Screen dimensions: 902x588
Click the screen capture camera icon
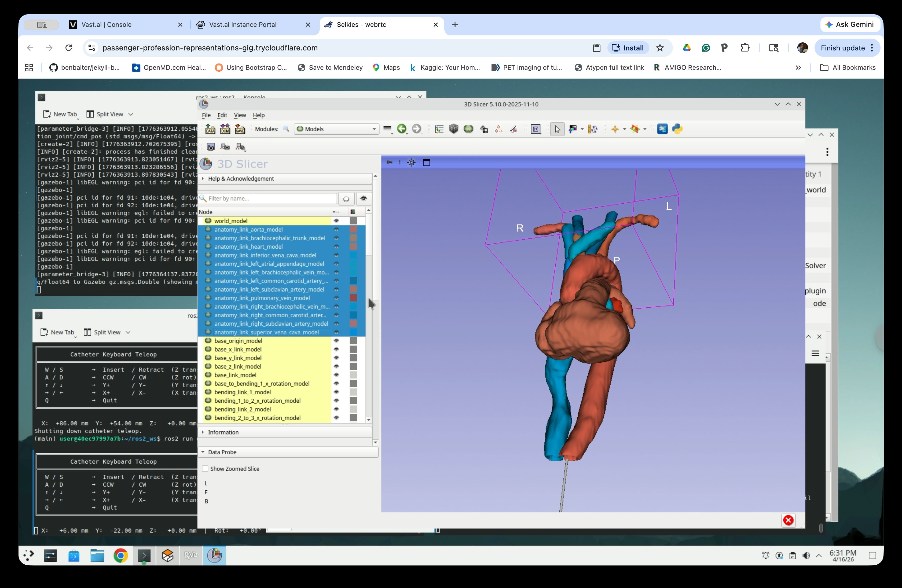[211, 147]
